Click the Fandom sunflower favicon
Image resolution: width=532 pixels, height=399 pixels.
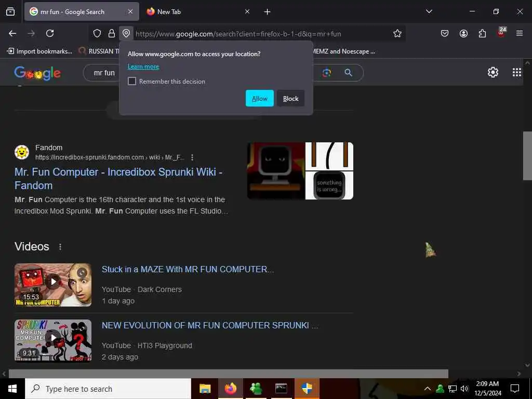(x=22, y=152)
